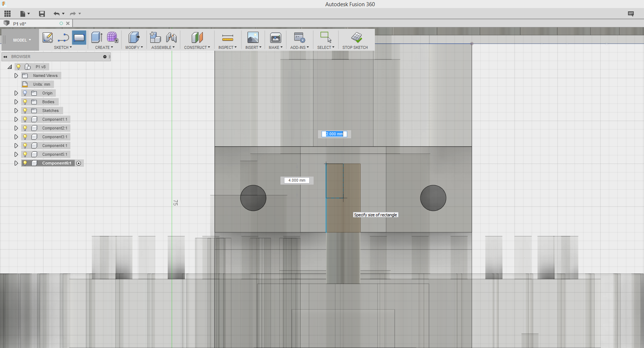
Task: Click the Redo arrow
Action: tap(73, 14)
